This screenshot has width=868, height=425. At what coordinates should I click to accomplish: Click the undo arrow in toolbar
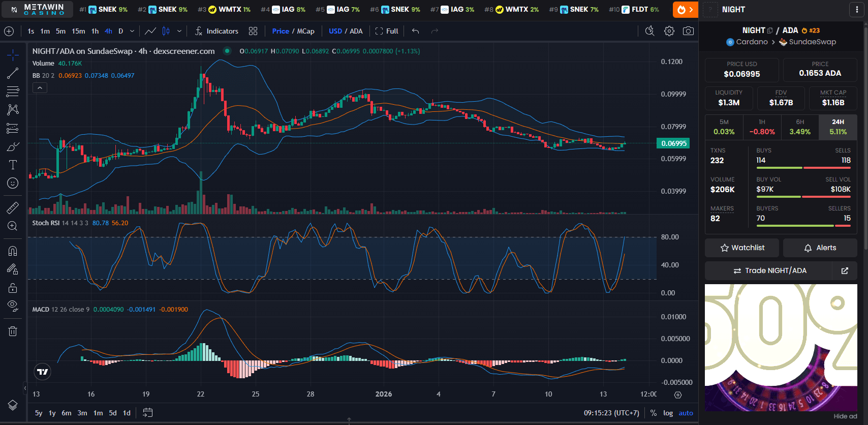click(415, 31)
